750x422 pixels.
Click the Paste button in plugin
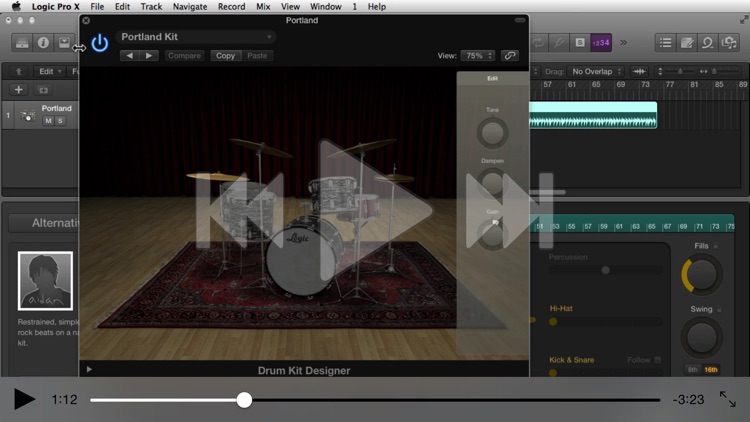(257, 56)
